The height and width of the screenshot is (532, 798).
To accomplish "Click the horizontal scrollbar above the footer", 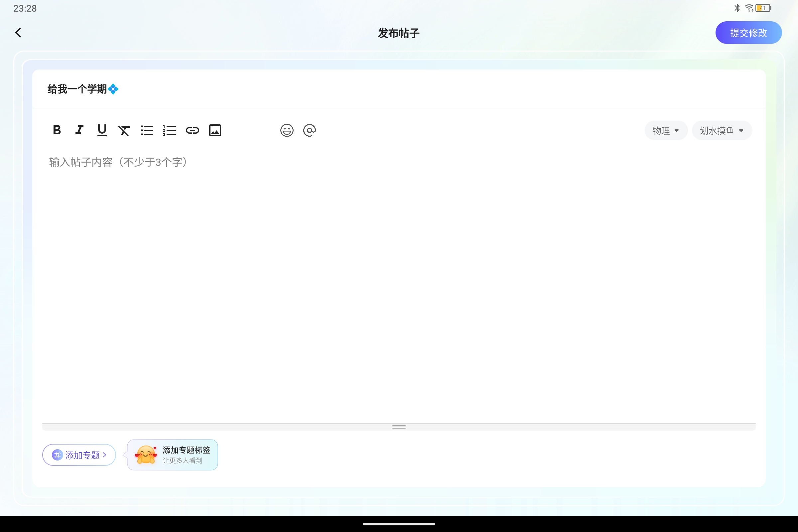I will [399, 427].
